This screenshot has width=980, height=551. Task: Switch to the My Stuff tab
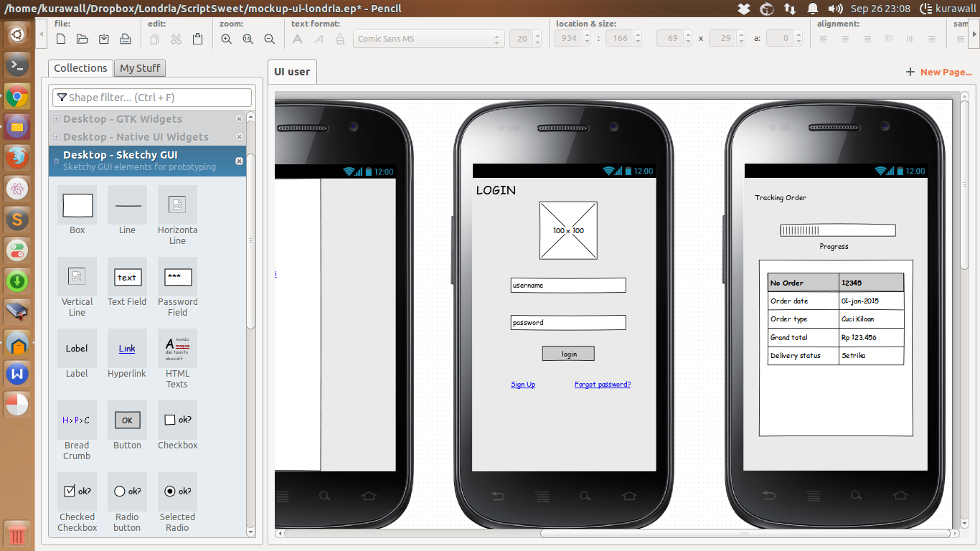139,67
